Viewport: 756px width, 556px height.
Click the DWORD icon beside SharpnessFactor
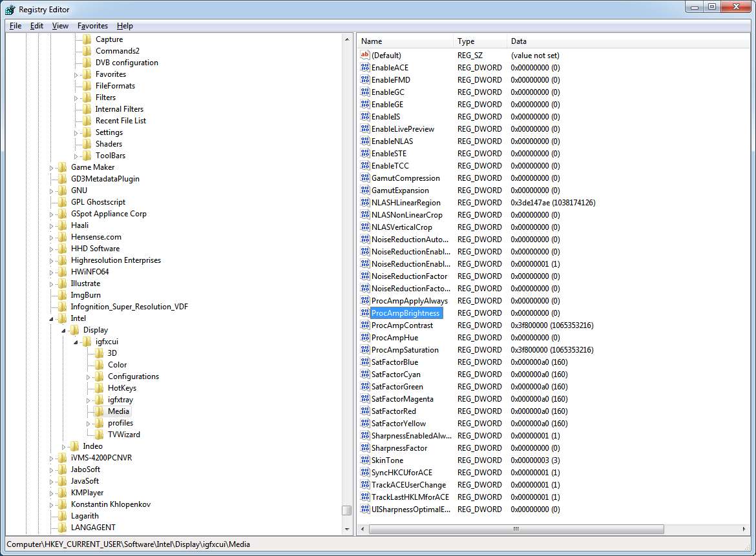coord(365,448)
